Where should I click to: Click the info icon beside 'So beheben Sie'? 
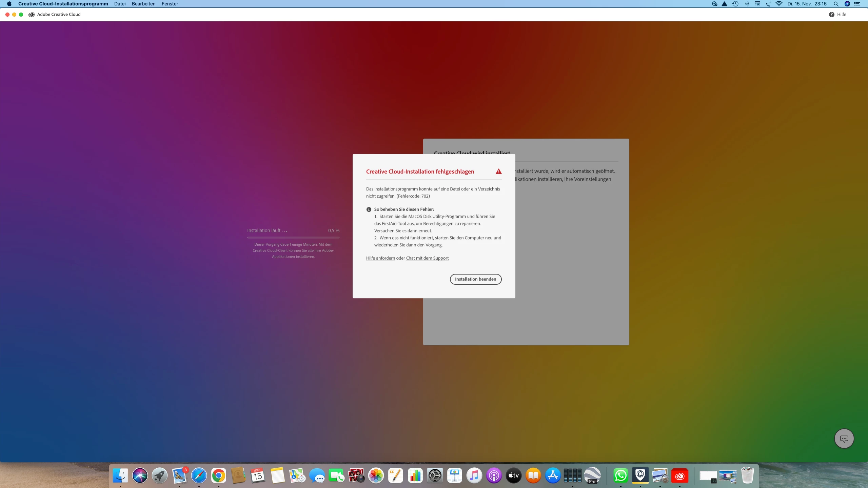[369, 209]
